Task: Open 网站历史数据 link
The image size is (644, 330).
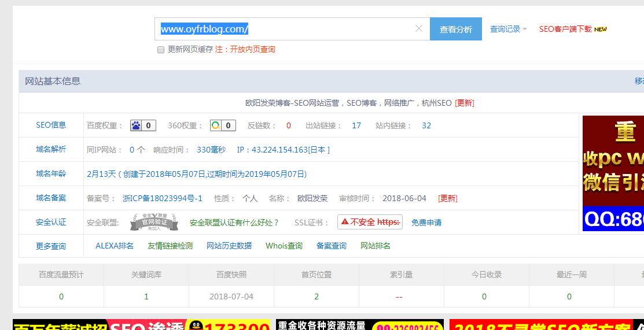Action: tap(229, 246)
